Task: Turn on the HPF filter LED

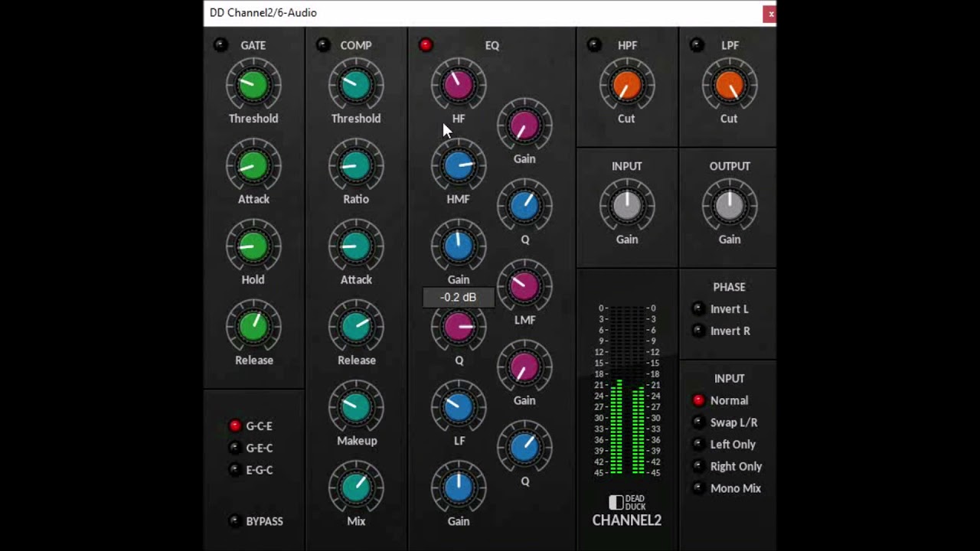Action: [594, 45]
